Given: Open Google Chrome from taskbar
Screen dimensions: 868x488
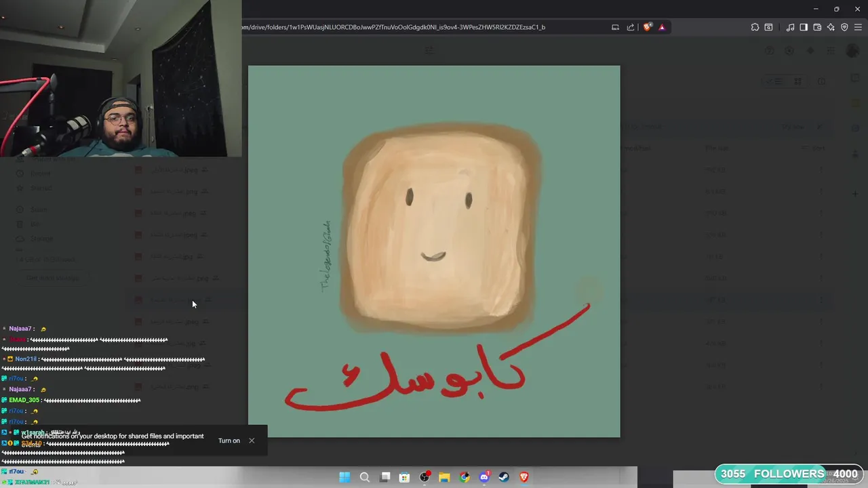Looking at the screenshot, I should click(465, 477).
